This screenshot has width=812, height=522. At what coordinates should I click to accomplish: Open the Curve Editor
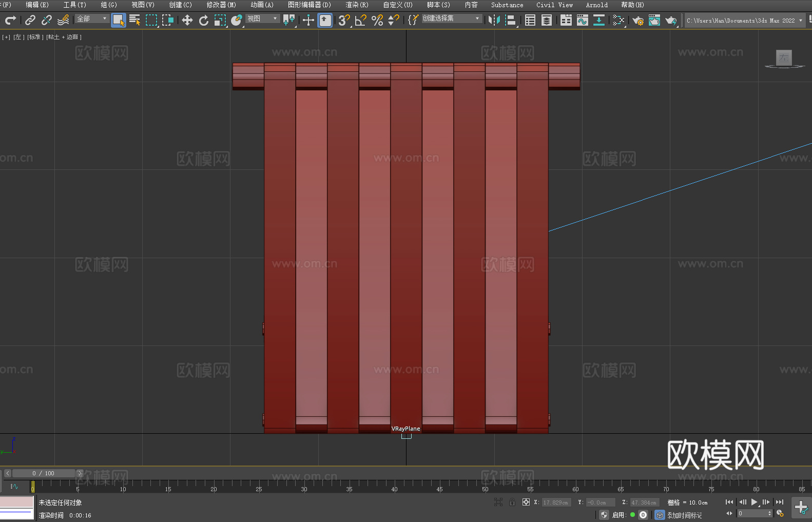tap(582, 20)
